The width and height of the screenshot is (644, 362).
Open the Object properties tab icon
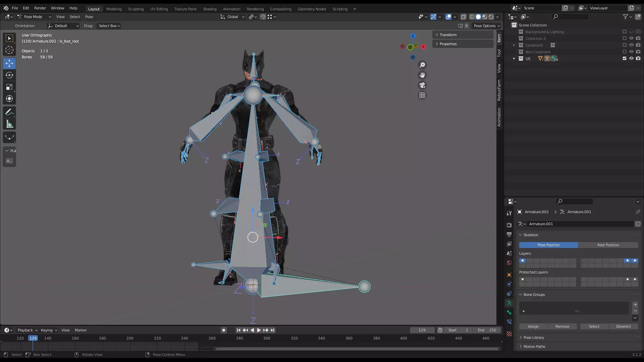tap(509, 275)
